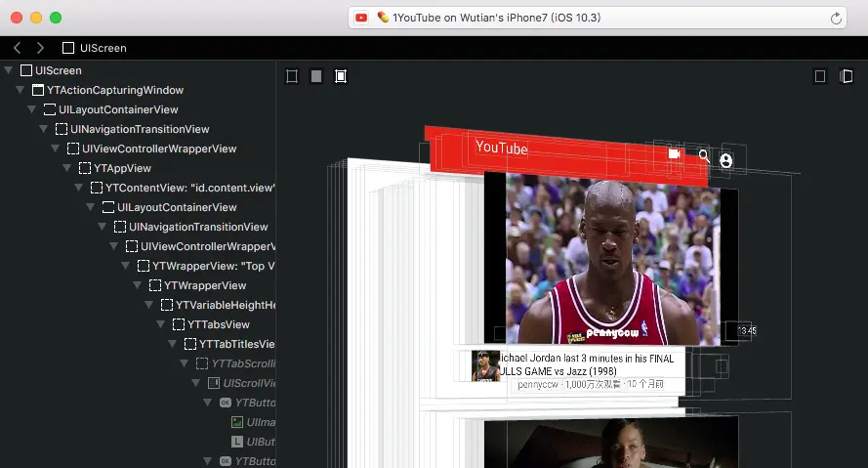
Task: Click the 13:45 duration label
Action: click(747, 330)
